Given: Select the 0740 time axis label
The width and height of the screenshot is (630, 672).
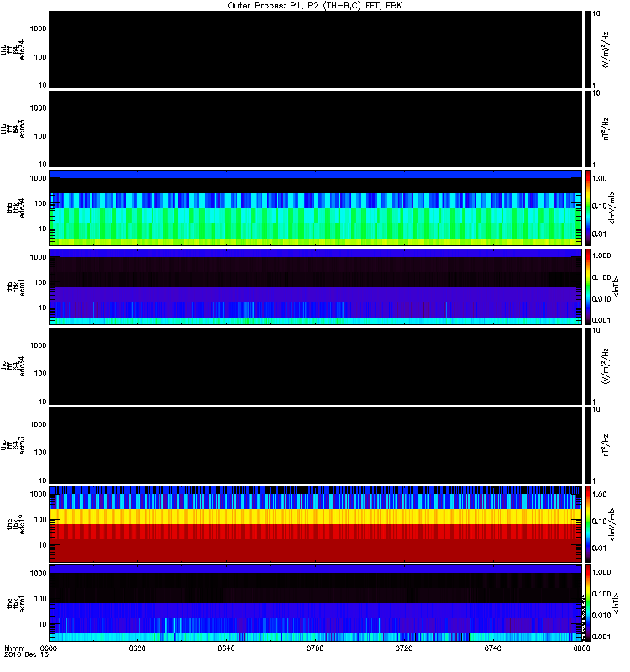Looking at the screenshot, I should point(493,648).
